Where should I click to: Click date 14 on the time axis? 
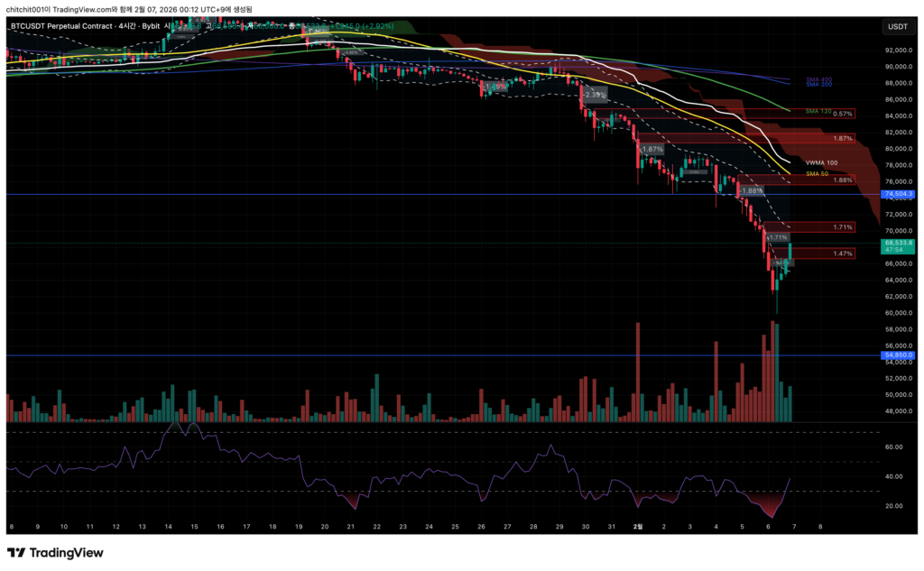click(168, 525)
